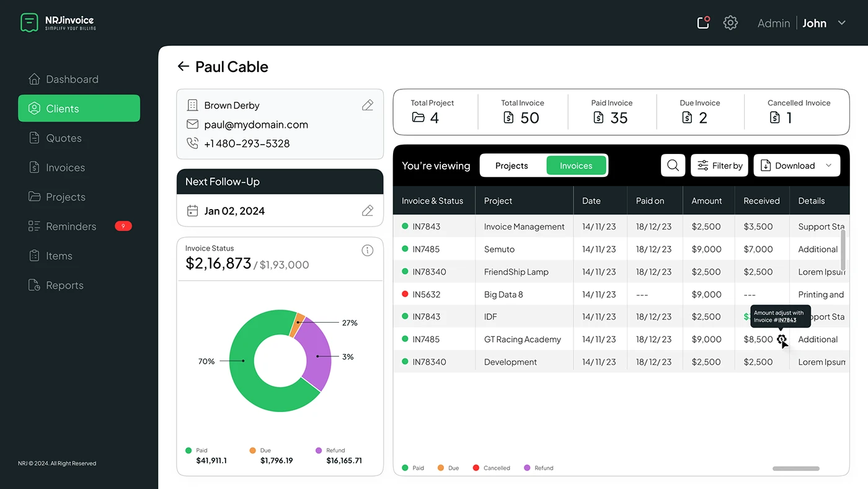Click the phone icon beside +1 480-293-5328

[x=192, y=143]
